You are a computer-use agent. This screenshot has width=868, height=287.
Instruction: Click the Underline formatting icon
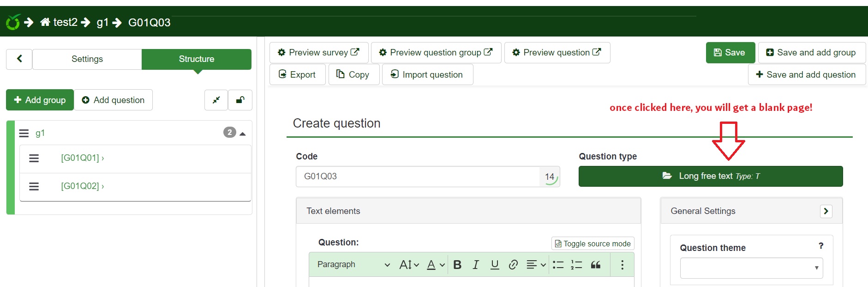click(x=494, y=264)
